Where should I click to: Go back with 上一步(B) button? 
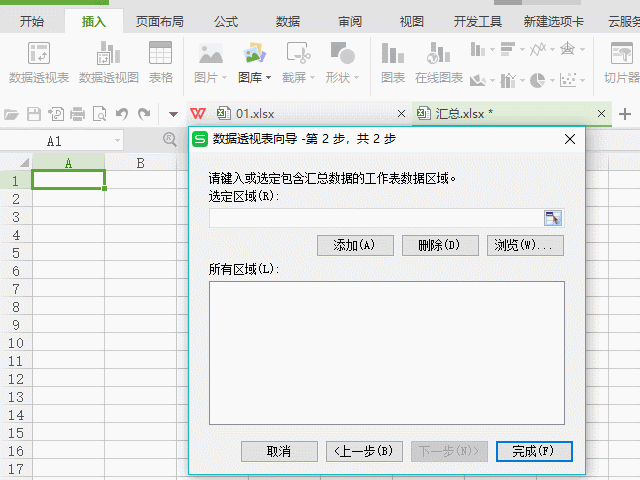pos(364,451)
